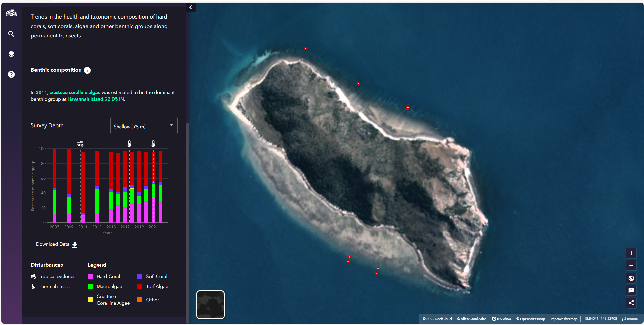Zoom out on the map
The image size is (644, 325).
631,266
